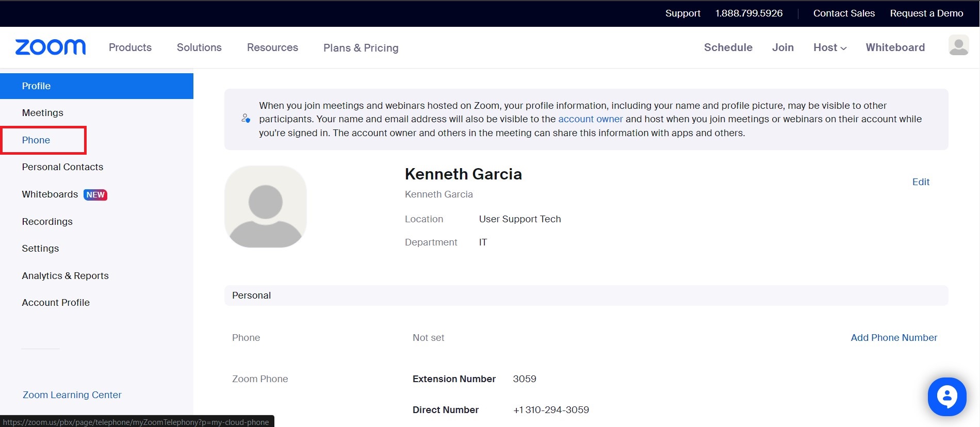Open the user avatar icon in header
Viewport: 980px width, 427px height.
pyautogui.click(x=958, y=45)
